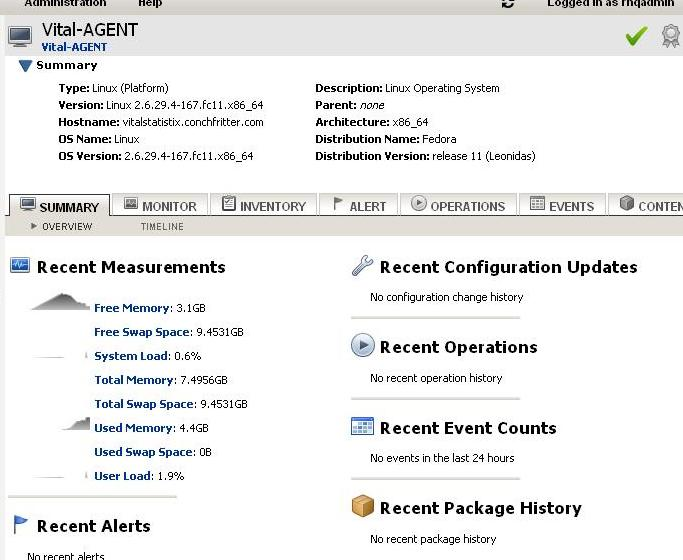The image size is (683, 560).
Task: Click the green availability checkmark icon
Action: pyautogui.click(x=636, y=36)
